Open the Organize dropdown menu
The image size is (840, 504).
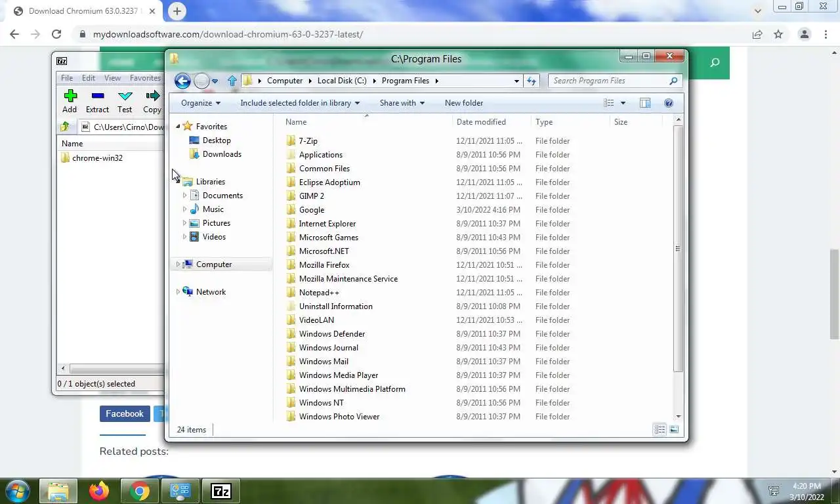201,103
